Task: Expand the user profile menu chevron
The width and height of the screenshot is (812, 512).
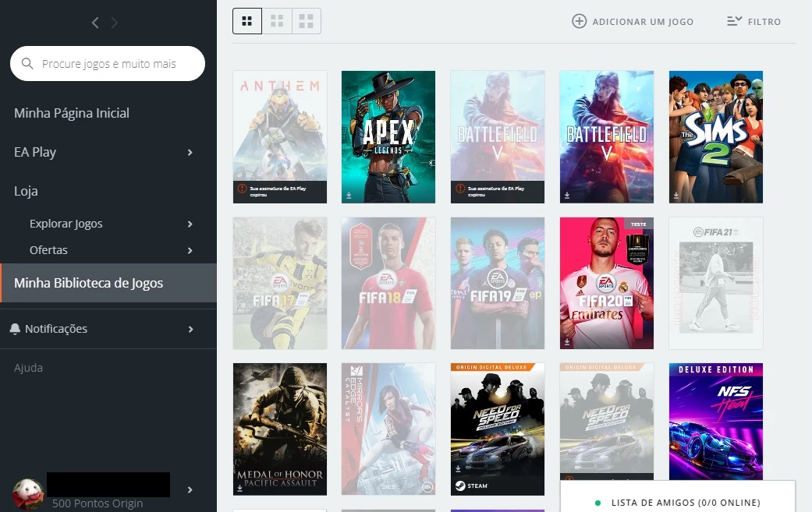Action: point(190,489)
